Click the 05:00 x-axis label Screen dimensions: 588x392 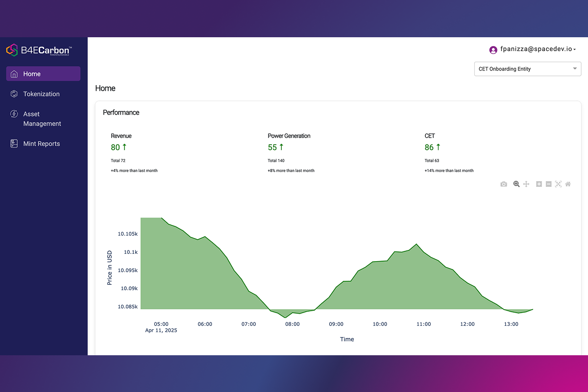161,324
